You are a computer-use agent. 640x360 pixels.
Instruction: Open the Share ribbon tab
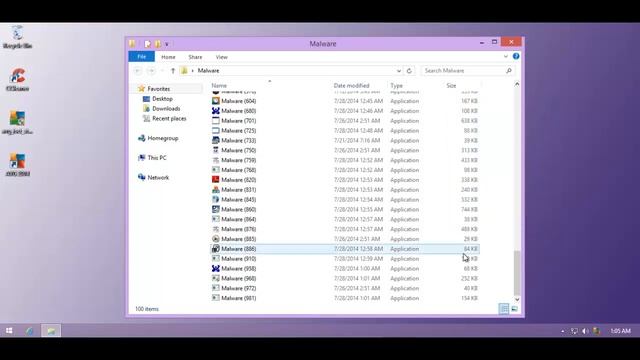coord(195,57)
